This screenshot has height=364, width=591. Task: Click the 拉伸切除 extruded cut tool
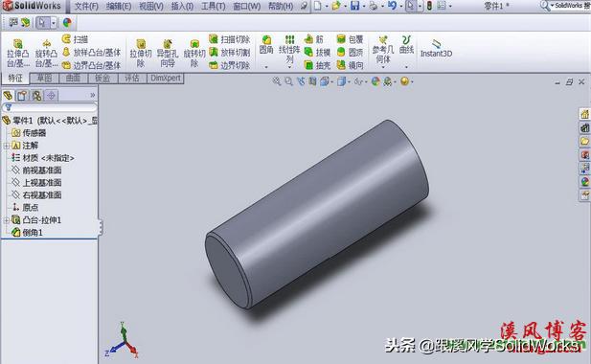point(141,53)
